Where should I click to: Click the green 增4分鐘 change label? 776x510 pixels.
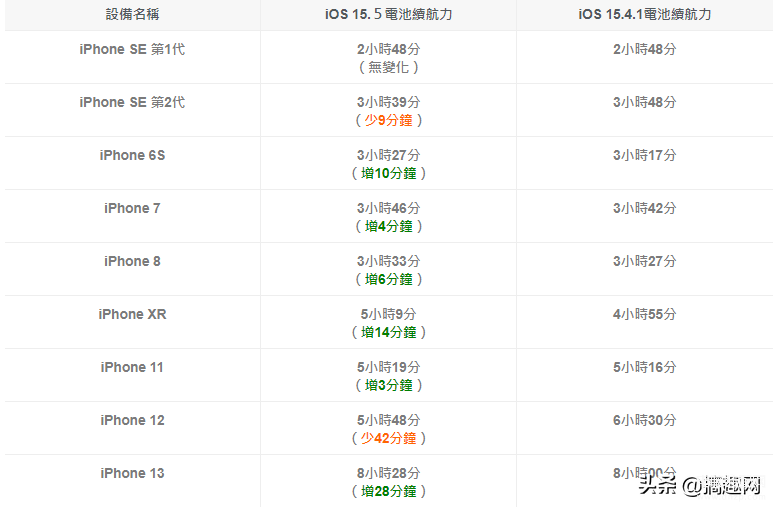coord(388,226)
